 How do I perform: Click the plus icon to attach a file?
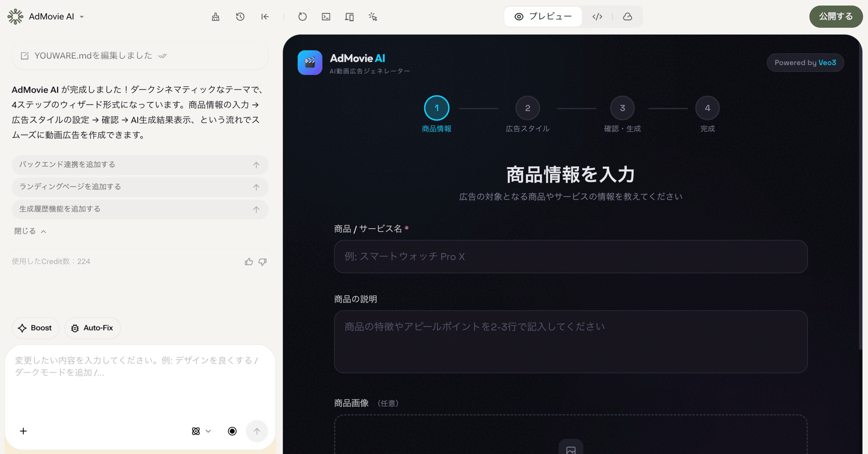pos(23,431)
